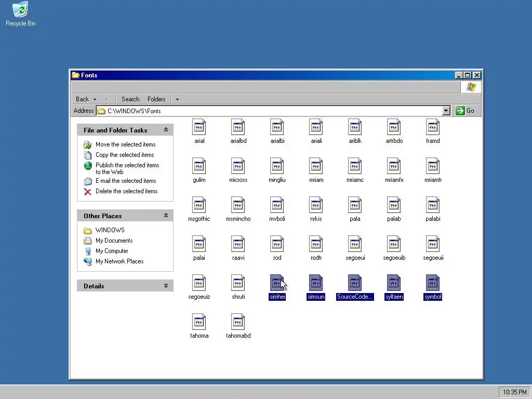
Task: Click Move the selected items
Action: 126,144
